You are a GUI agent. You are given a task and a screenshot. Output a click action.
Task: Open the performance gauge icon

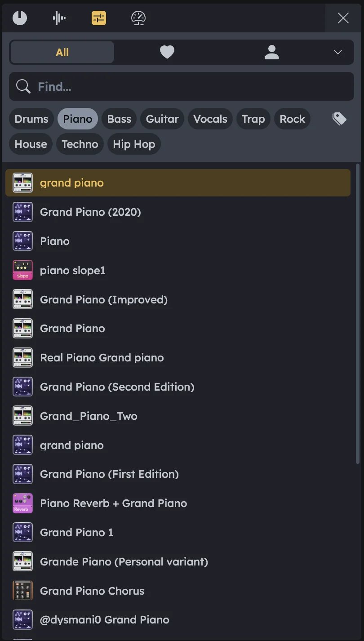pos(138,18)
